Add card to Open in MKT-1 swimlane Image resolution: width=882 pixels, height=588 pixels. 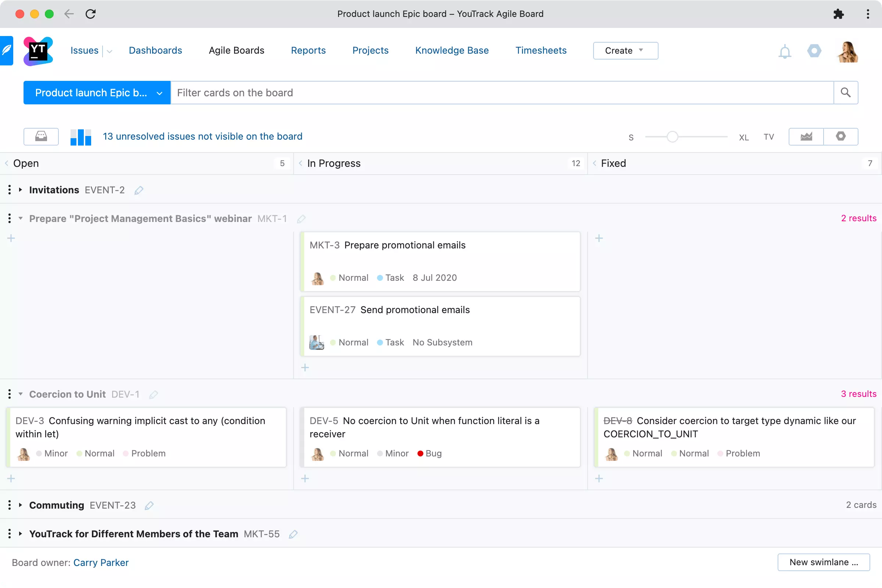11,238
